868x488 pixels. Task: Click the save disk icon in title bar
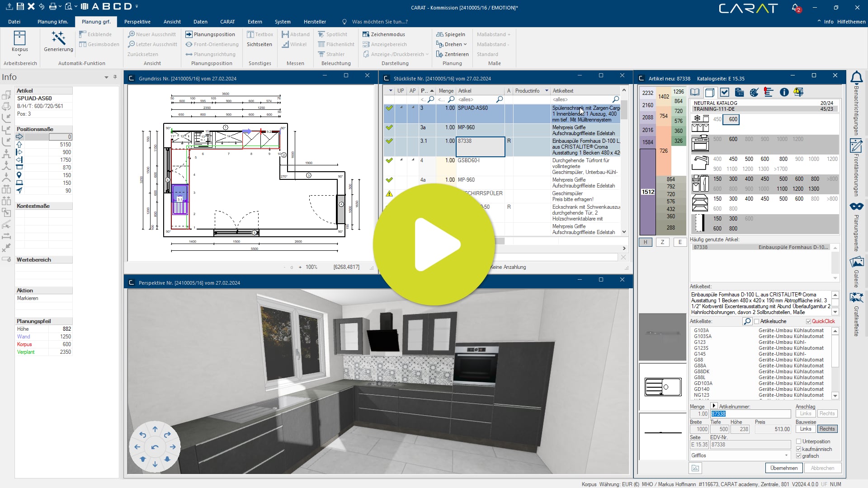click(x=20, y=6)
